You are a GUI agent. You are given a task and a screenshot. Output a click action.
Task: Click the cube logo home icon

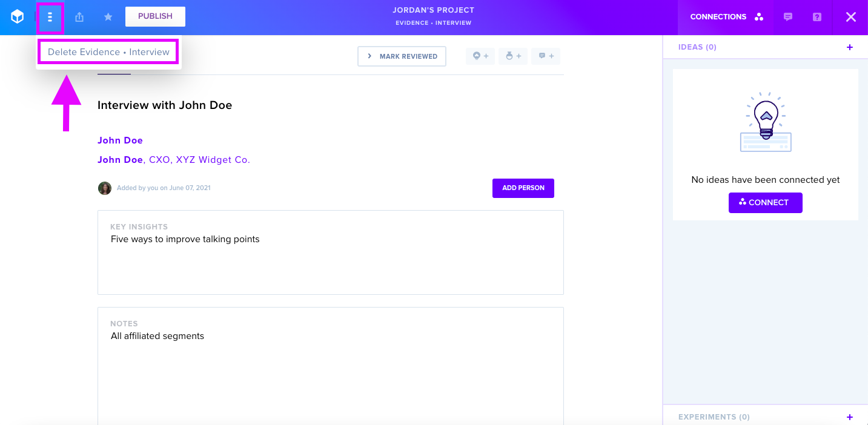(18, 17)
